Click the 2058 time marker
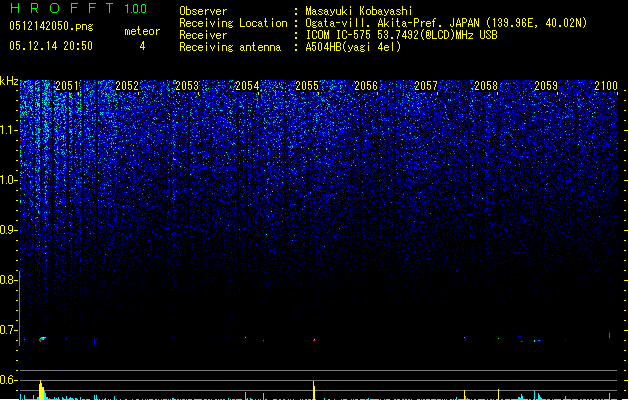Viewport: 629px width, 400px height. 486,86
